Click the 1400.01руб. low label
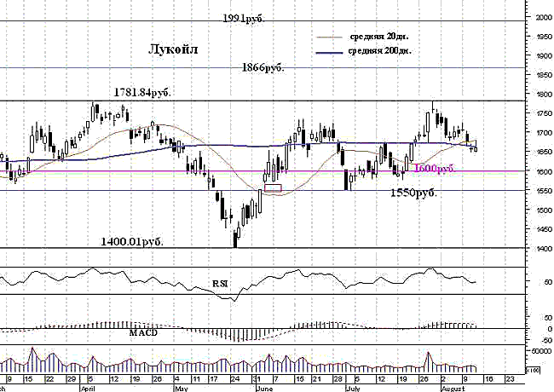The width and height of the screenshot is (554, 392). (x=132, y=242)
